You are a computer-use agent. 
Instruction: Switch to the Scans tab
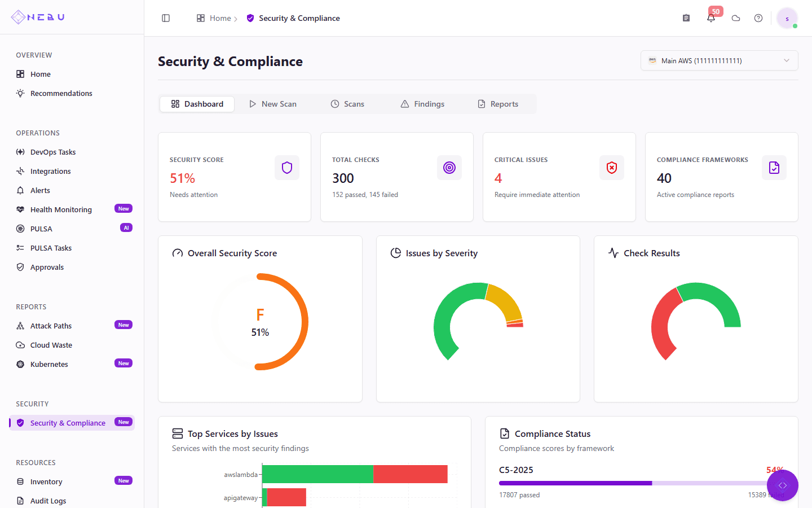(x=347, y=104)
